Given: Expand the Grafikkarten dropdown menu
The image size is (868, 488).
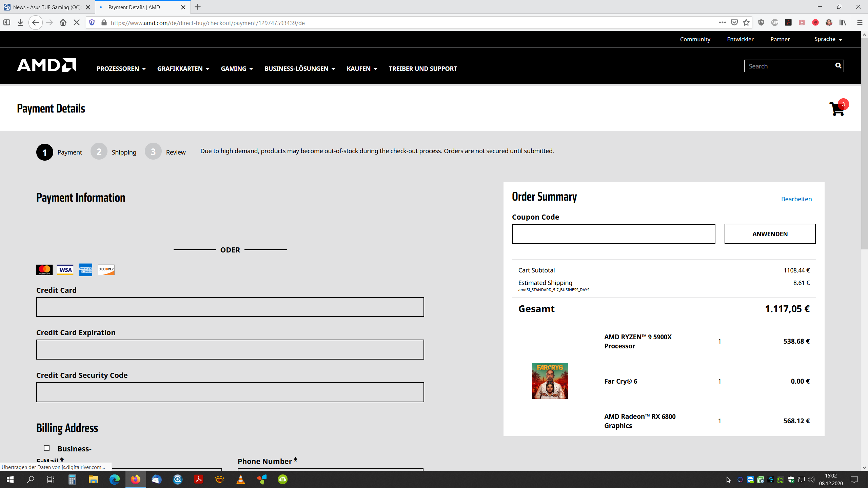Looking at the screenshot, I should pyautogui.click(x=183, y=68).
